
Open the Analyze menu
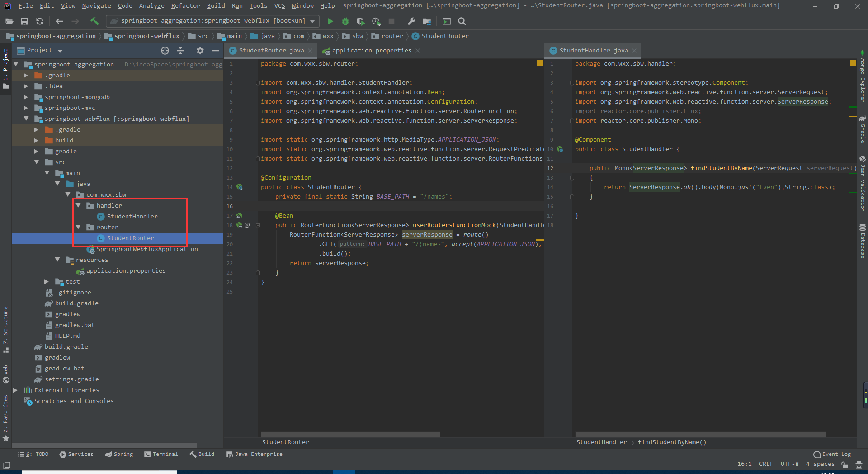[151, 5]
